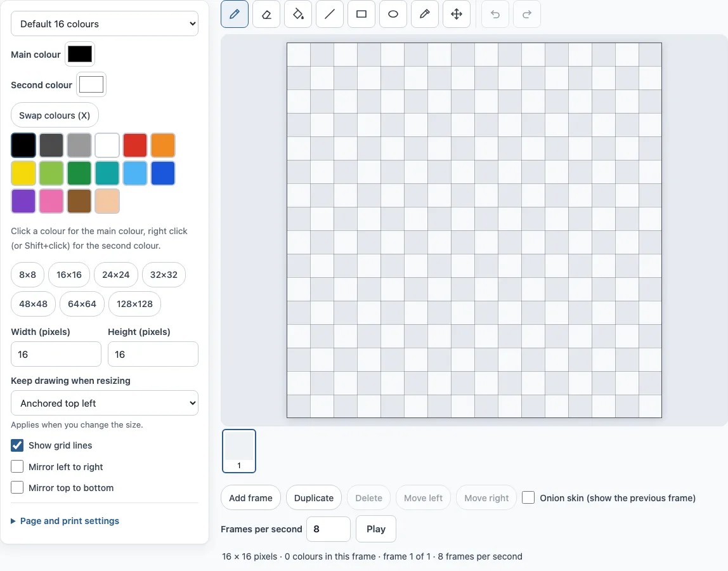
Task: Pick the dark green palette colour
Action: click(x=79, y=173)
